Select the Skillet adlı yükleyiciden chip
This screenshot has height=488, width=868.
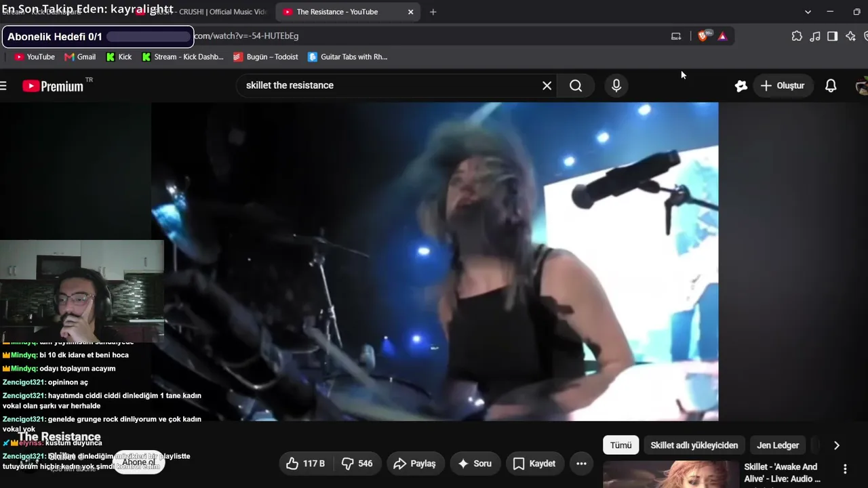coord(694,445)
